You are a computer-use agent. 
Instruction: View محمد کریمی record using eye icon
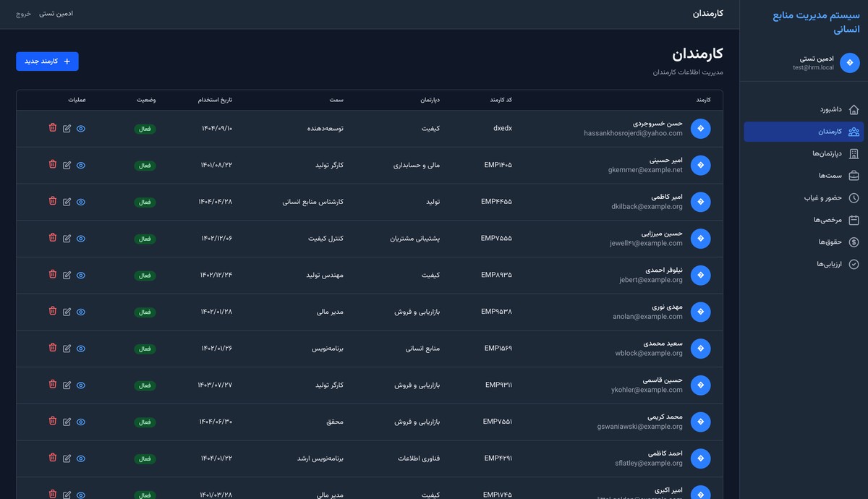81,421
